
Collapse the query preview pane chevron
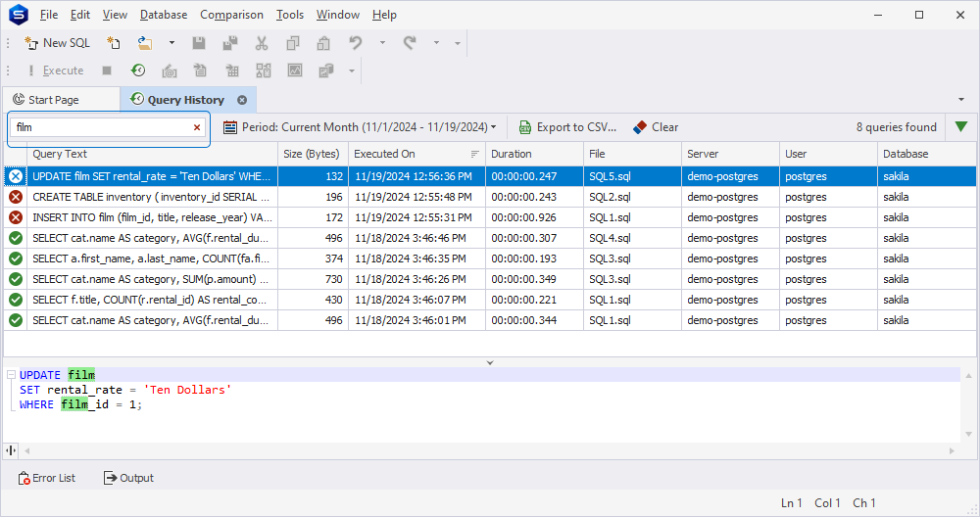(490, 362)
